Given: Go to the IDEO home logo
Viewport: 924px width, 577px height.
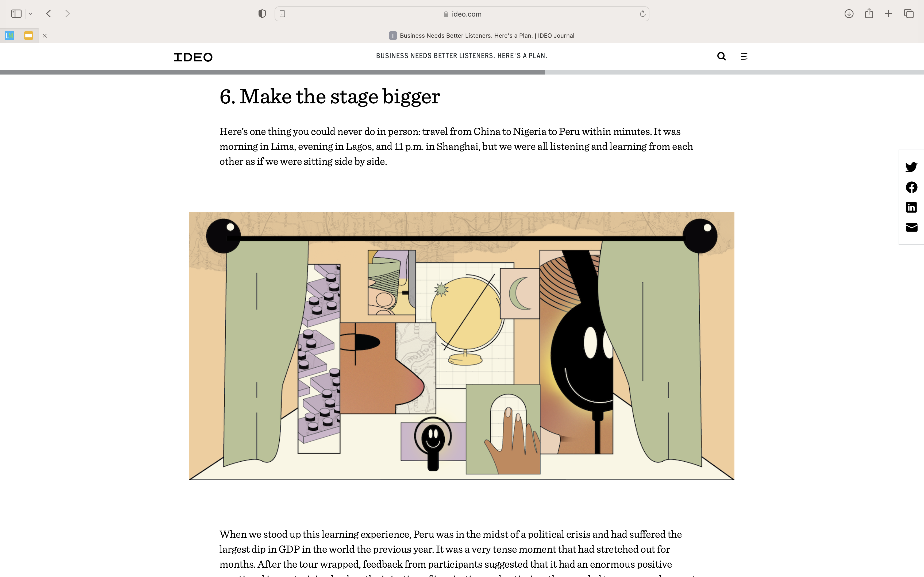Looking at the screenshot, I should [193, 57].
